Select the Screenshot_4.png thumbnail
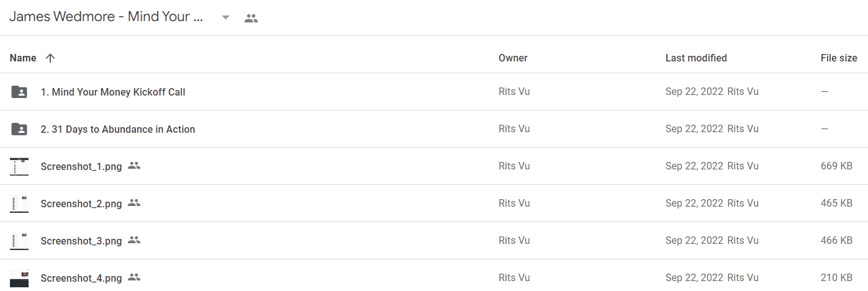This screenshot has width=868, height=291. [x=19, y=278]
